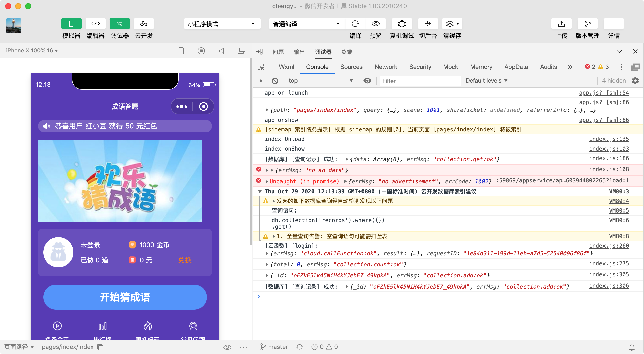Click the 上传 upload icon
Screen dimensions: 644x354
[561, 24]
